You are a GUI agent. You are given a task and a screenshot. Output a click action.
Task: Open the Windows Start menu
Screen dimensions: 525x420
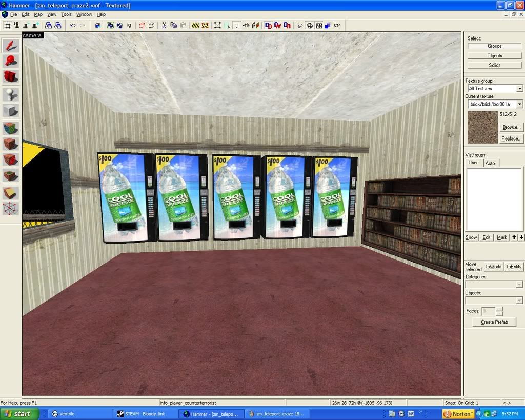tap(19, 414)
